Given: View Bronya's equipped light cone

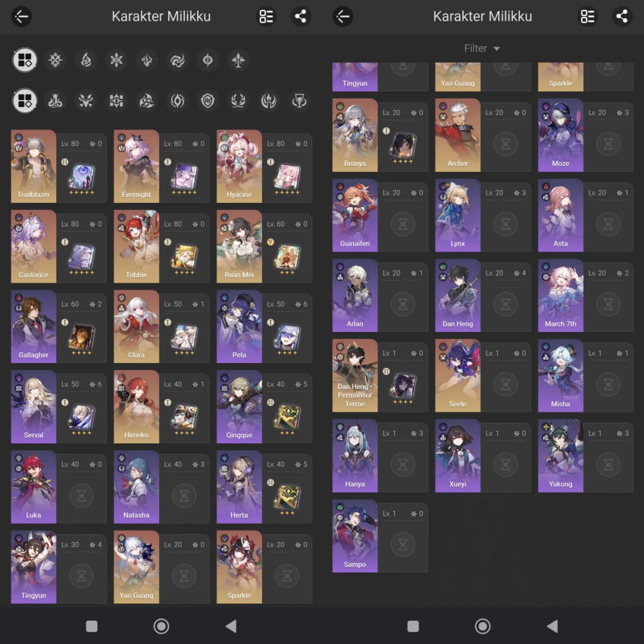Looking at the screenshot, I should [x=403, y=146].
